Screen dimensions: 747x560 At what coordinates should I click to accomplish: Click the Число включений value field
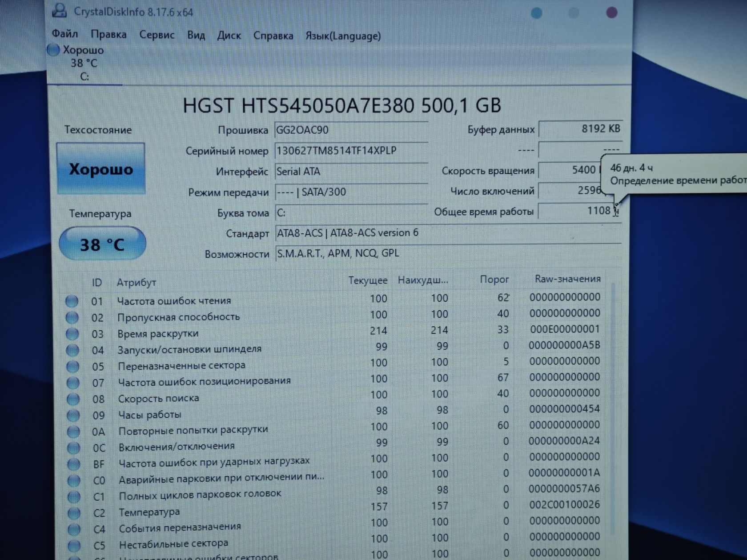point(570,190)
